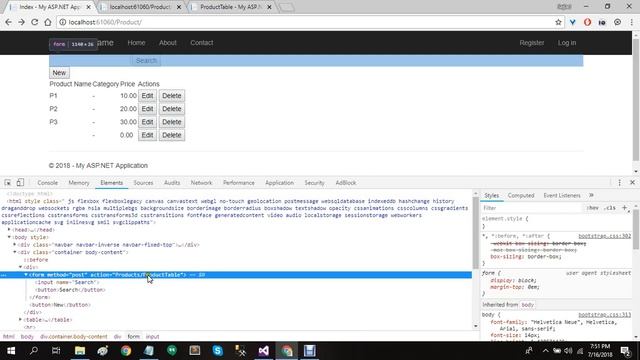Open Windows taskbar search
The image size is (640, 360).
coord(34,351)
